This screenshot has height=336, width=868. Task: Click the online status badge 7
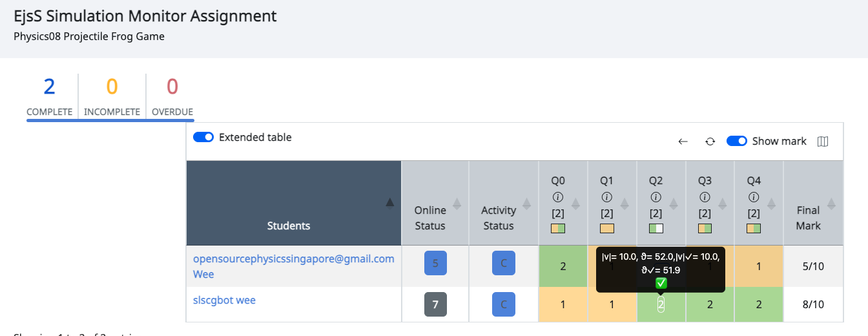click(x=435, y=305)
